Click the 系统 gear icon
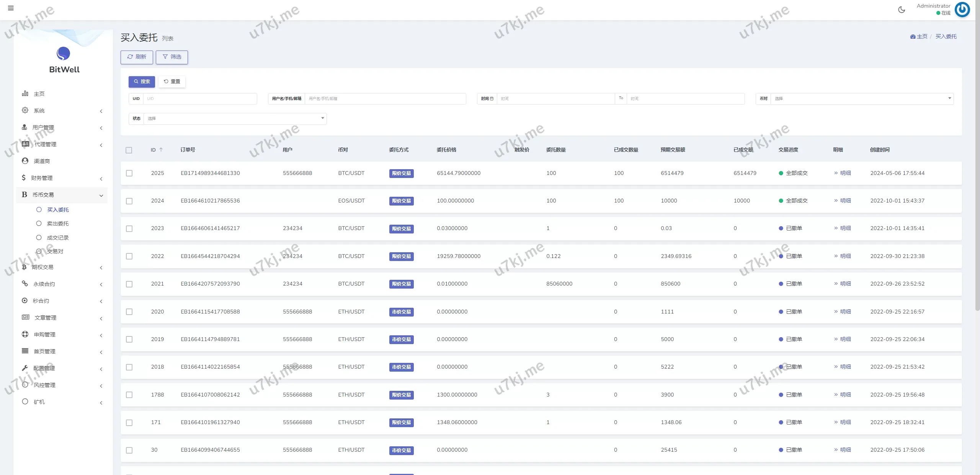The width and height of the screenshot is (980, 475). pos(25,110)
